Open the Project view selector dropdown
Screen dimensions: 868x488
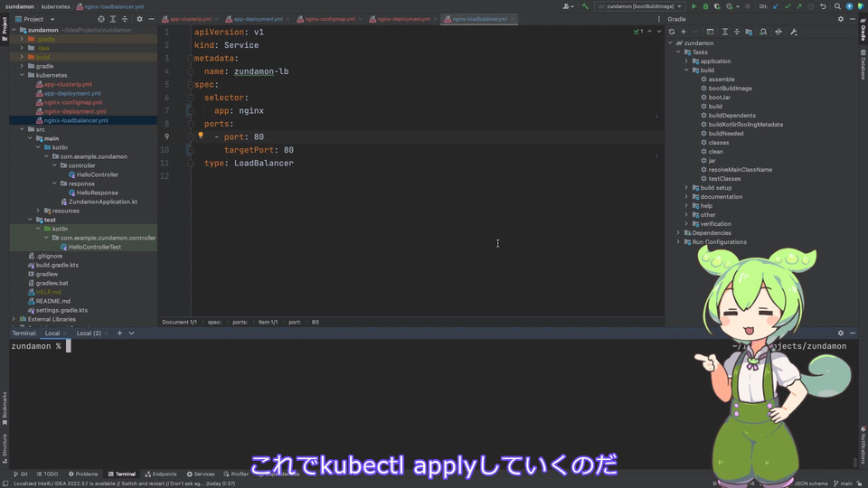36,19
